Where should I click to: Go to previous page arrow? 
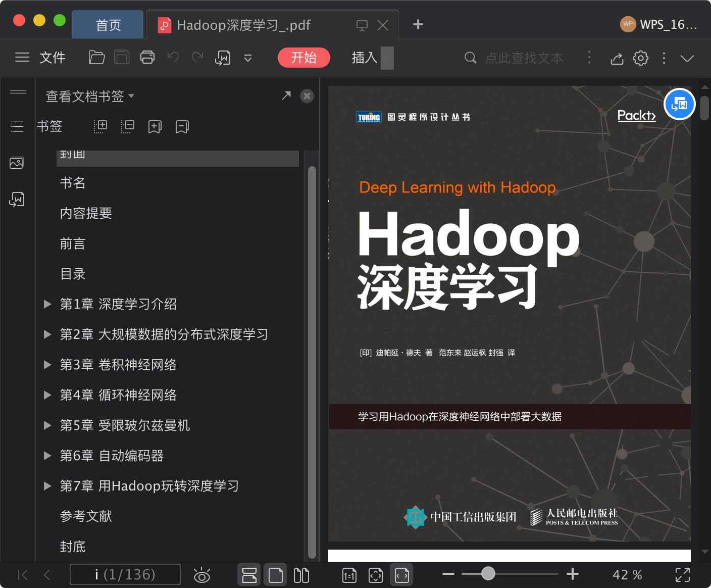(47, 575)
